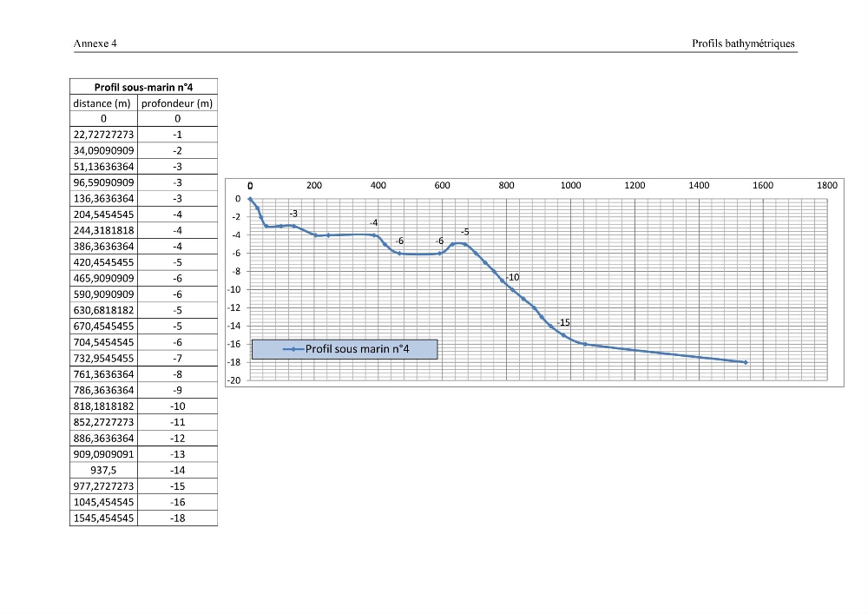Select the distance cell 590,9090909
Viewport: 868px width, 614px height.
coord(103,294)
